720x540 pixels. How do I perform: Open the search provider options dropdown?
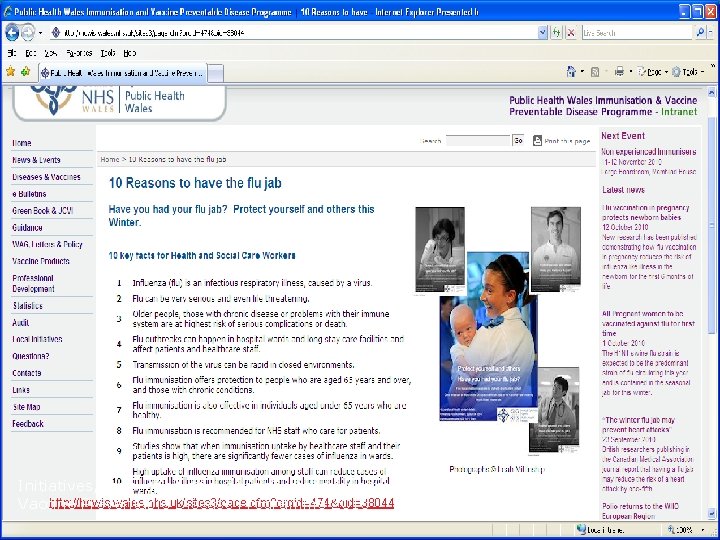pos(711,33)
